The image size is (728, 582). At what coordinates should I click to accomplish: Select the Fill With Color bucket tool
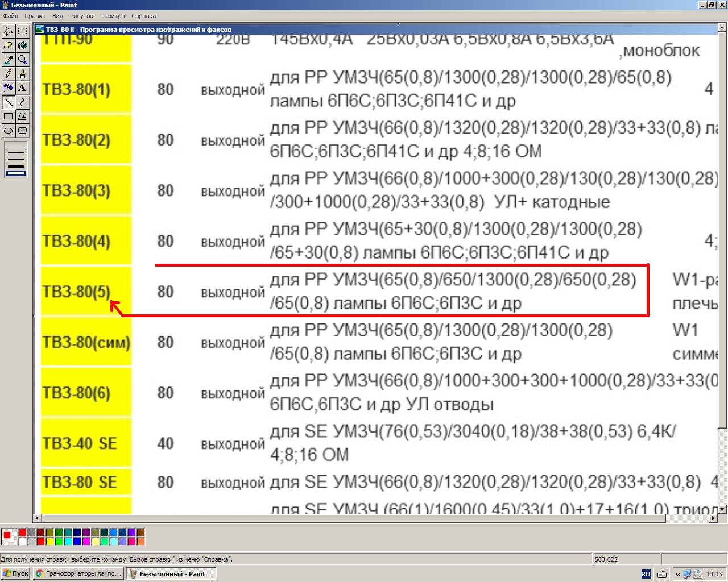coord(22,45)
